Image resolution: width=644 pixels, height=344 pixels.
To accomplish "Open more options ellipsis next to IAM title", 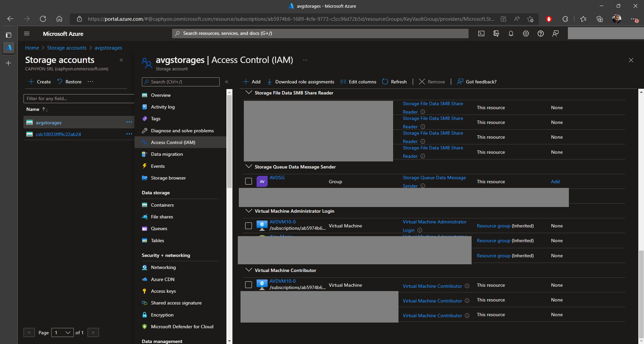I will (305, 60).
